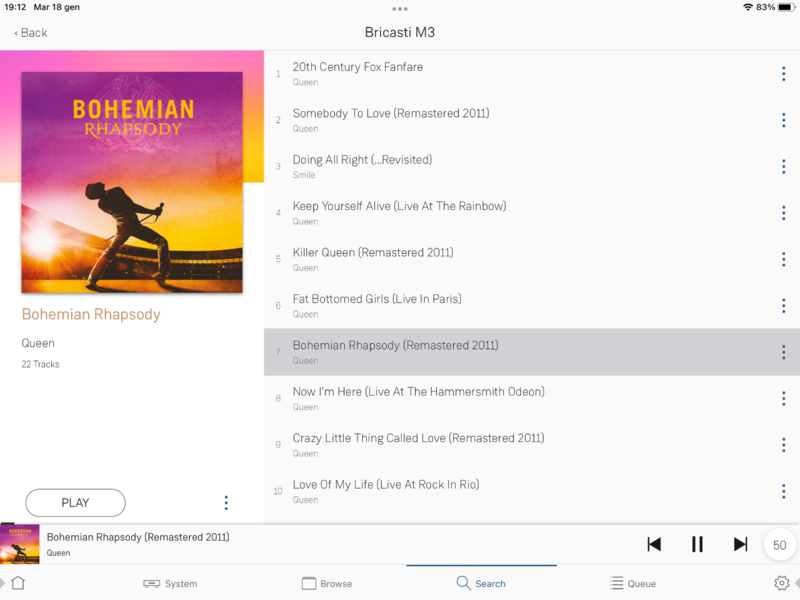Open the Queue tab
The width and height of the screenshot is (800, 600).
tap(633, 583)
